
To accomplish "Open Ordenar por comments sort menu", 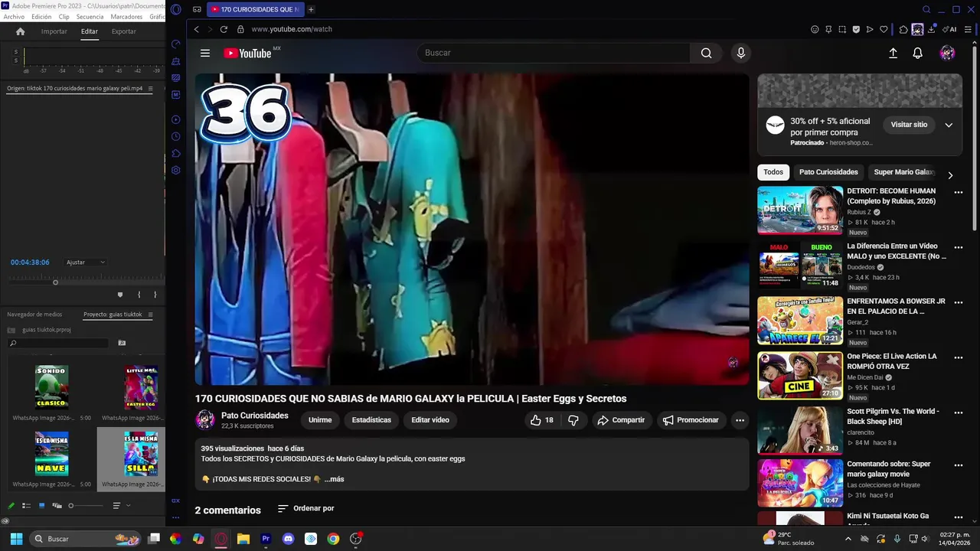I will click(305, 508).
